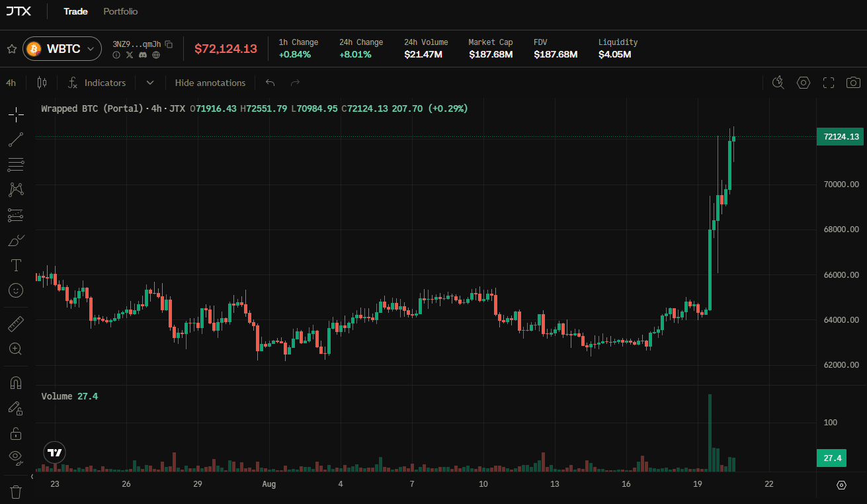This screenshot has height=504, width=867.
Task: Toggle stay in drawing mode
Action: pos(17,407)
